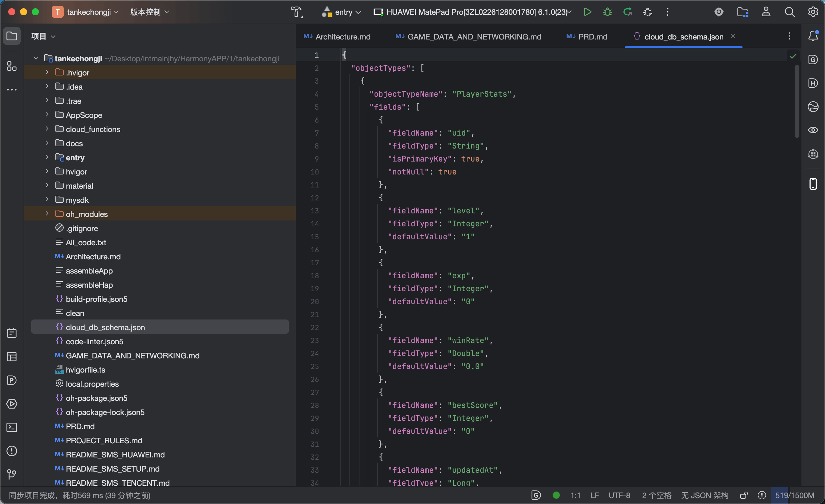Open the Git branch tool icon
The height and width of the screenshot is (504, 825).
click(12, 474)
